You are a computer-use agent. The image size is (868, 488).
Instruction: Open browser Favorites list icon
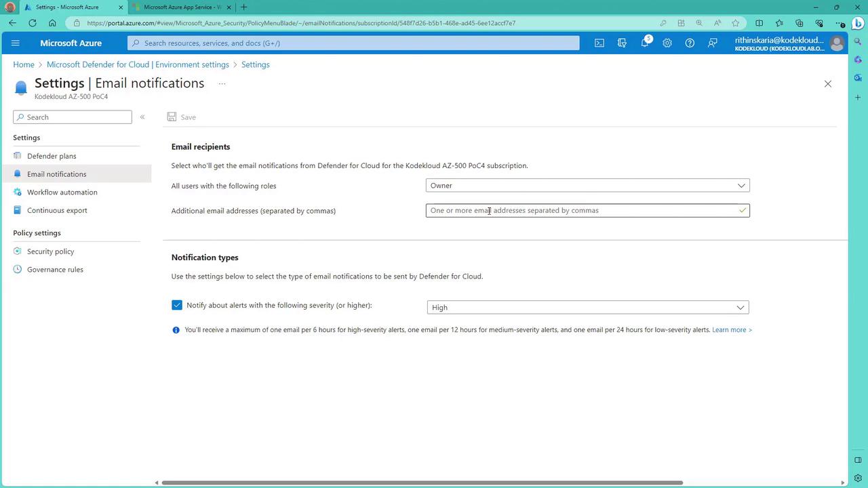click(x=778, y=23)
